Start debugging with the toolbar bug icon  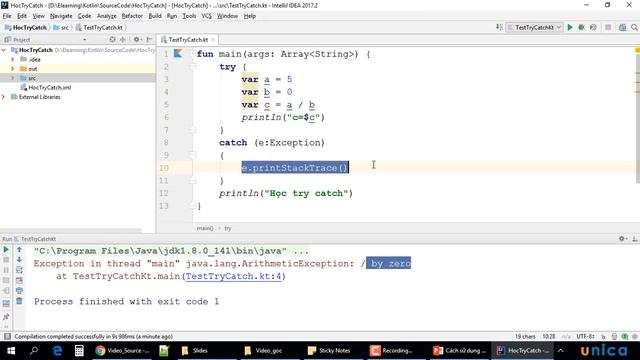(581, 27)
